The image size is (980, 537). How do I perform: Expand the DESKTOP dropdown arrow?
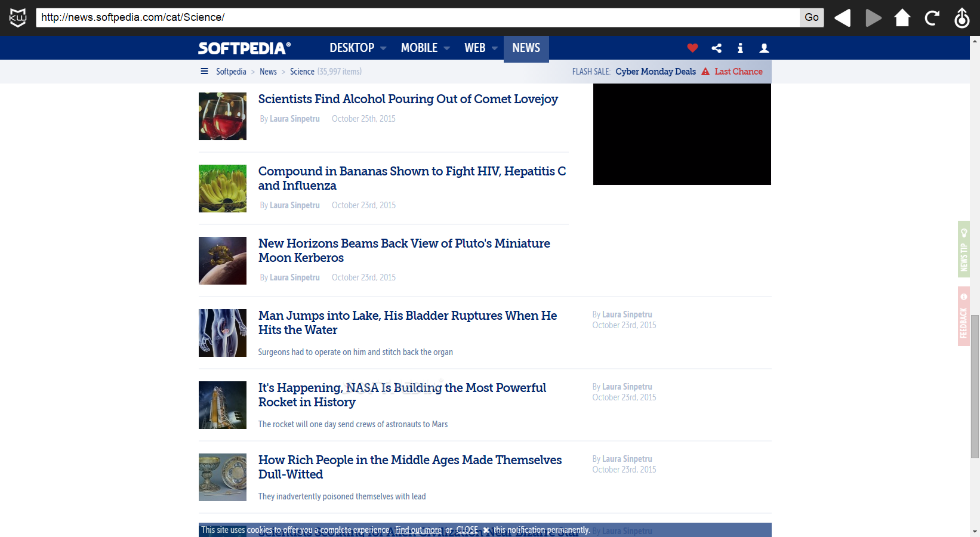383,48
